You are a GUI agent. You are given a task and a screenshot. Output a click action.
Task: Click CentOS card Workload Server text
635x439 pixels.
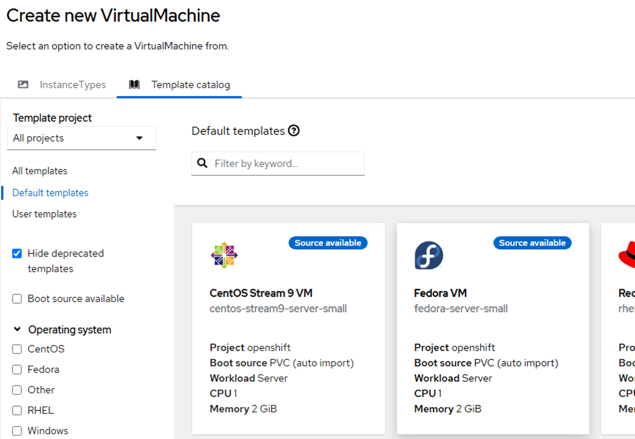(x=249, y=378)
